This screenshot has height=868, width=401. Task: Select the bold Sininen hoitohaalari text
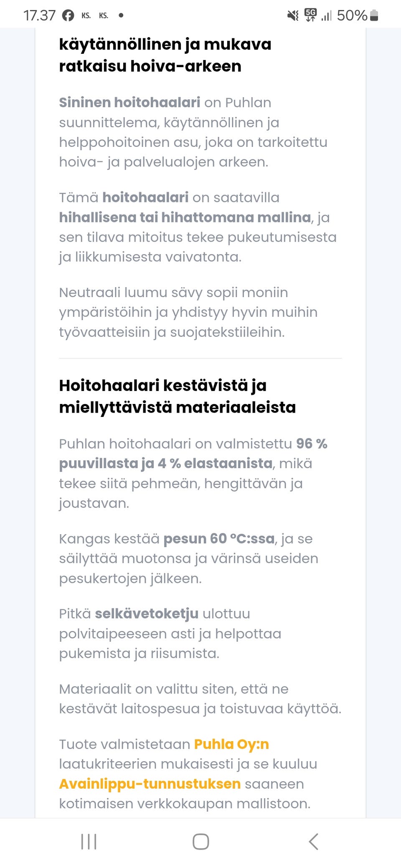[129, 102]
